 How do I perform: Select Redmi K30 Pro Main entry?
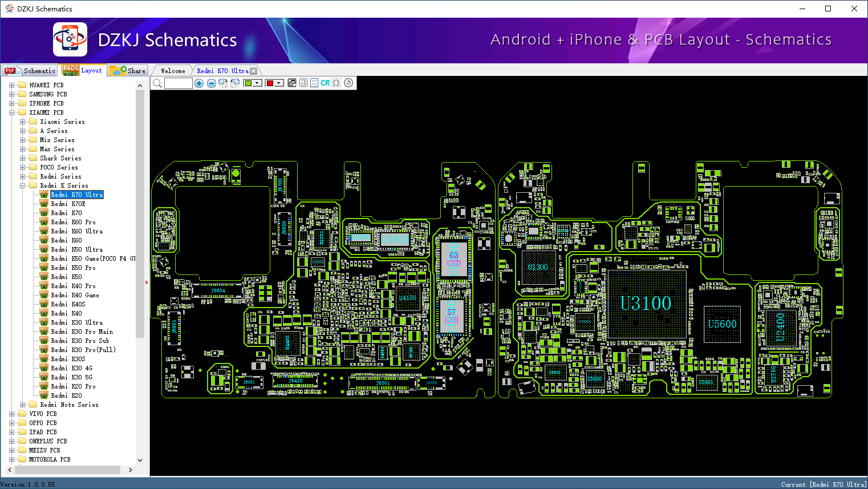(82, 332)
